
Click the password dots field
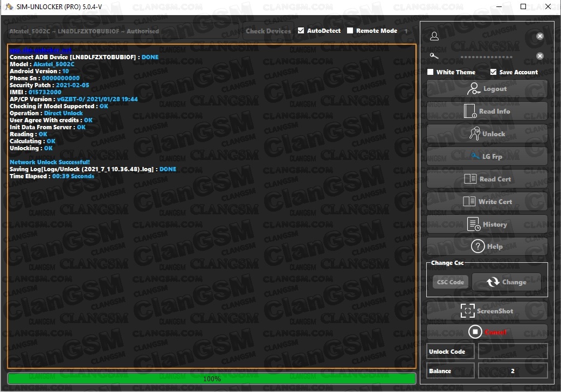(487, 57)
